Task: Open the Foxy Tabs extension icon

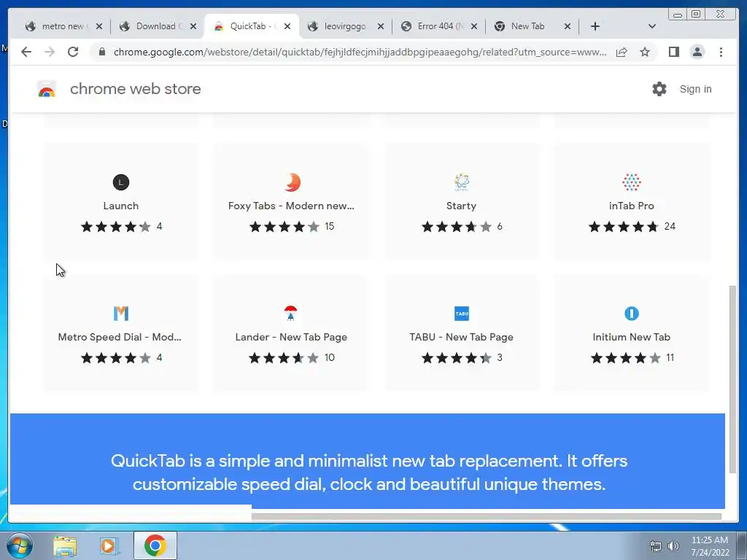Action: (292, 182)
